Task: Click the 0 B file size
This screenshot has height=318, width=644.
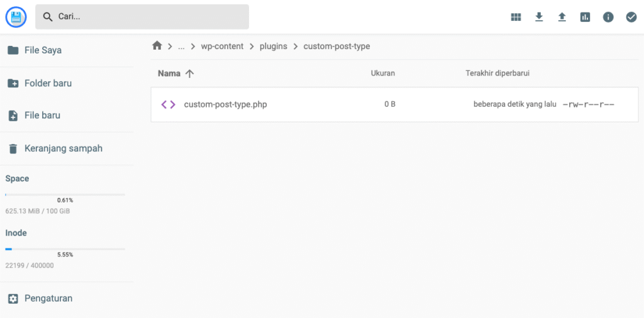Action: [390, 104]
